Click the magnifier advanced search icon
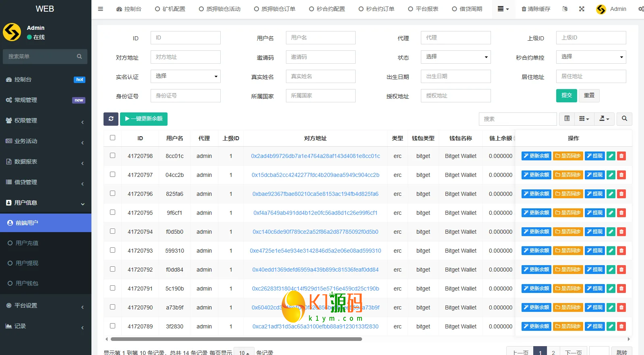Image resolution: width=644 pixels, height=355 pixels. tap(624, 119)
